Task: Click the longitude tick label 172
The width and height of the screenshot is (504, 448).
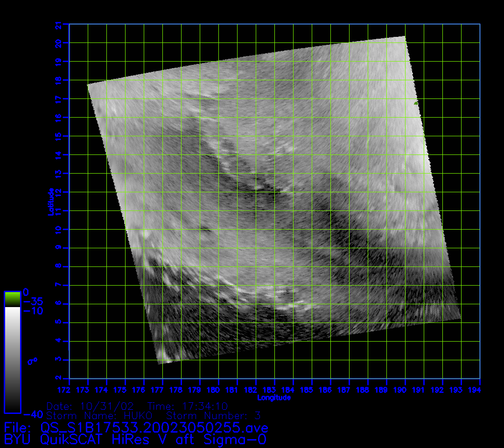Action: coord(69,389)
